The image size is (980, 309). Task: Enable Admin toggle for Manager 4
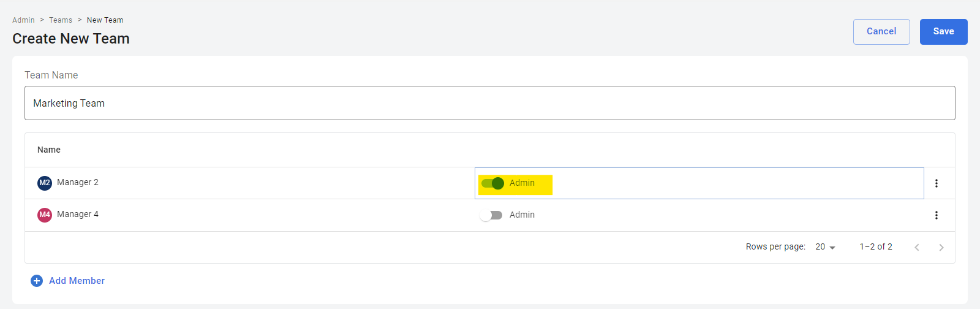point(491,215)
